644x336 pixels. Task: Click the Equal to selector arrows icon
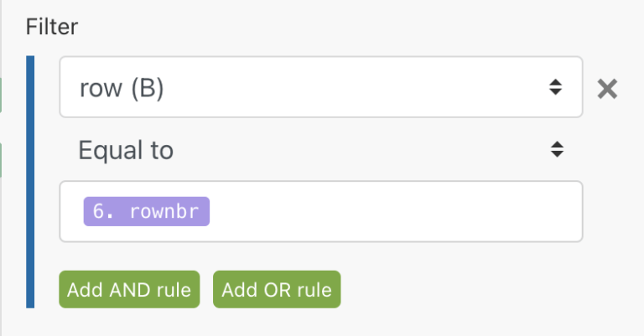555,150
